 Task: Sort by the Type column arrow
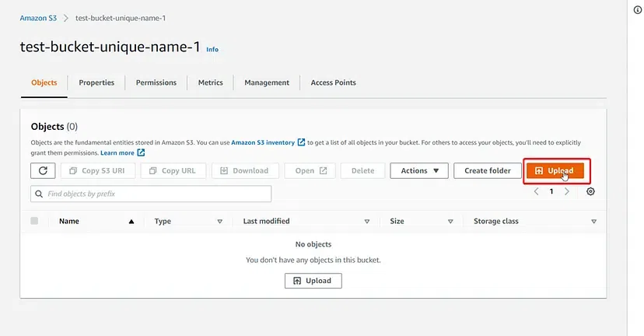[219, 222]
